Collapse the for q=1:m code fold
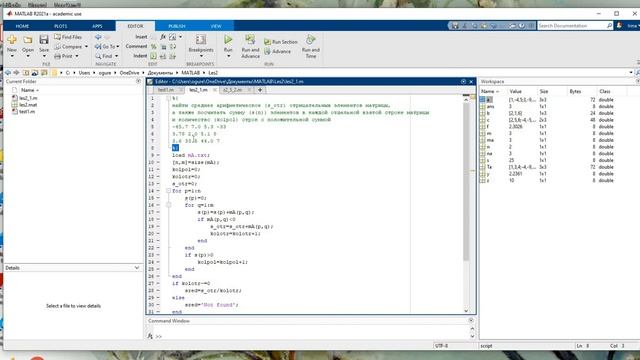 click(169, 205)
